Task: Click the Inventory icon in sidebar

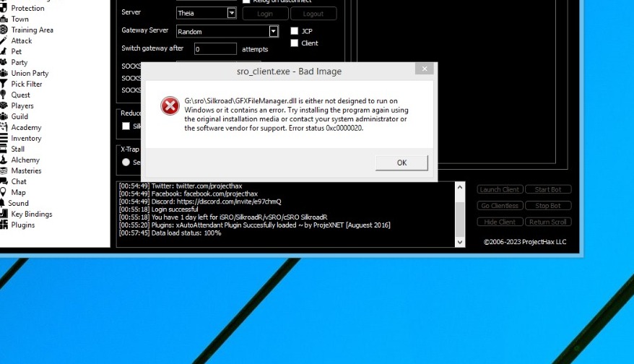Action: [4, 139]
